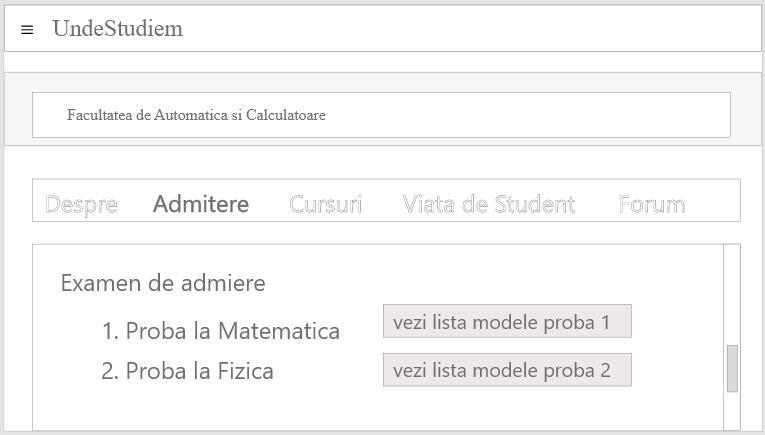Select the Admitere tab

[x=200, y=205]
